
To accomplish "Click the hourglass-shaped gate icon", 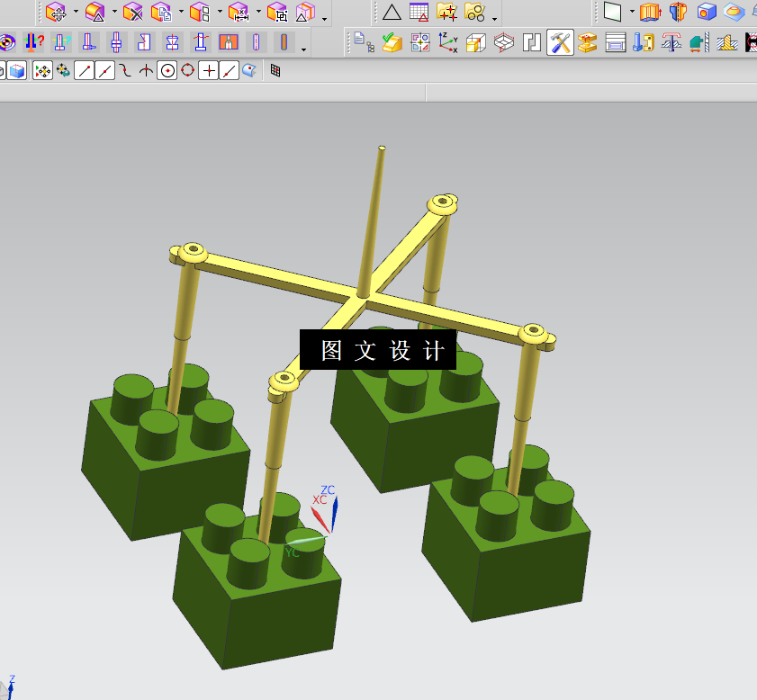I will (x=172, y=42).
